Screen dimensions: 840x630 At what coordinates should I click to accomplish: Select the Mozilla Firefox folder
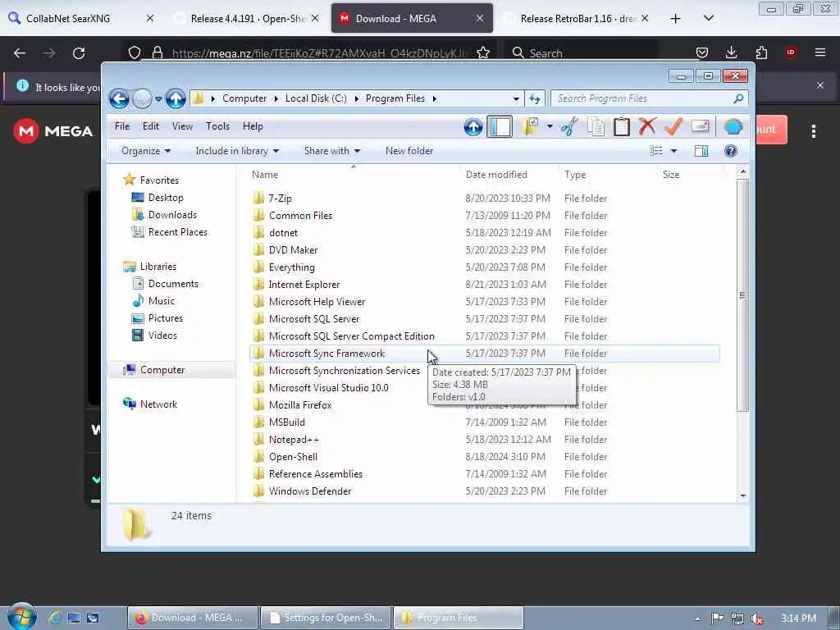[x=300, y=405]
